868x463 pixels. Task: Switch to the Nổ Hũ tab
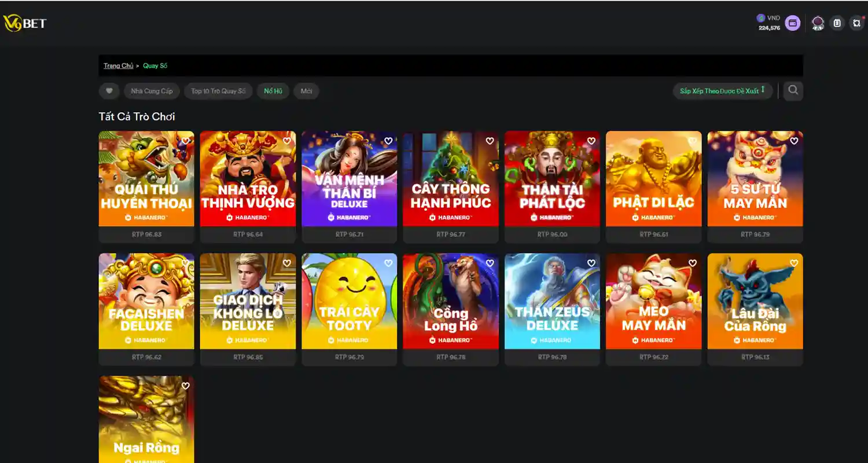pyautogui.click(x=273, y=91)
